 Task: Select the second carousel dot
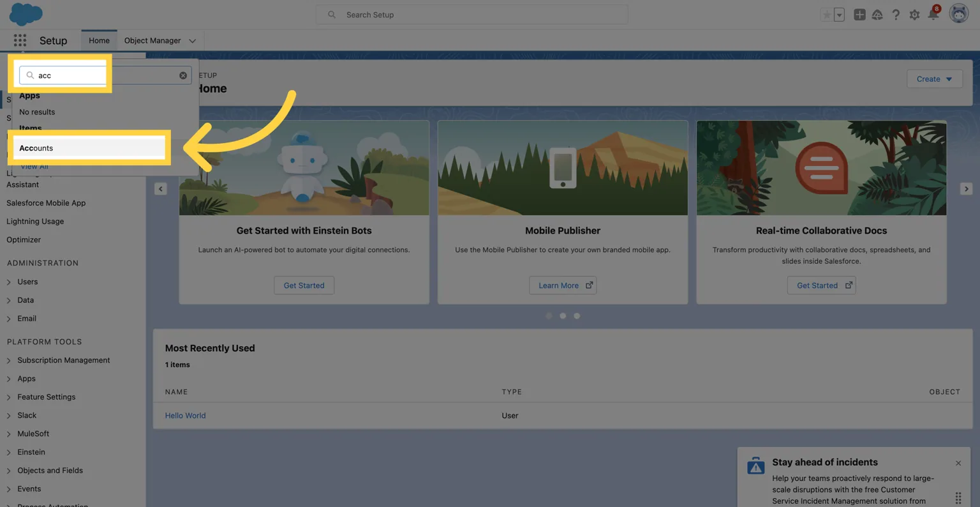563,316
